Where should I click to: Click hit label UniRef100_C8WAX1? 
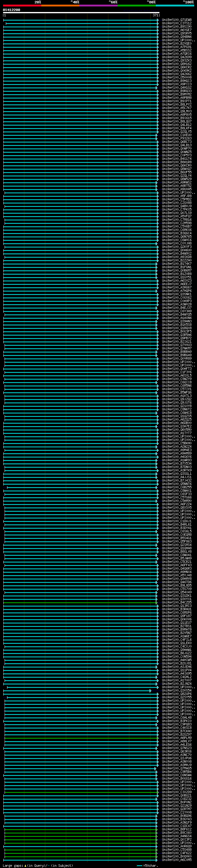(x=176, y=491)
